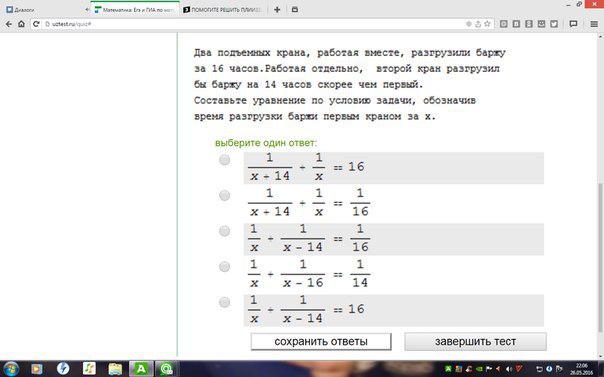Open the tab list icon next to plus
The image size is (604, 377).
(x=295, y=10)
